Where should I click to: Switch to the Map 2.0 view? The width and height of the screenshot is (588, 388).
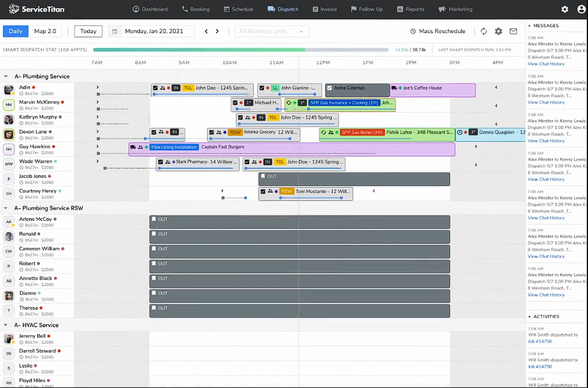(x=45, y=31)
